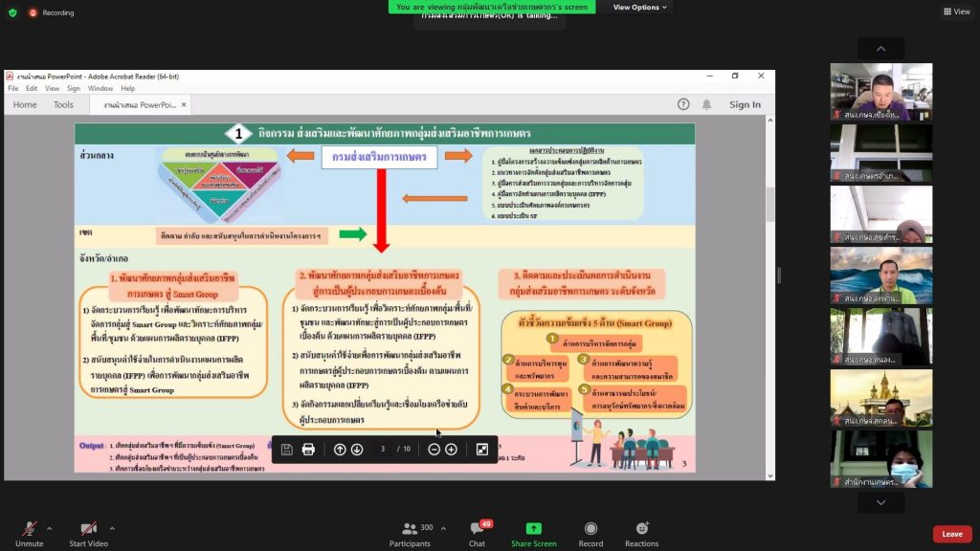Viewport: 980px width, 551px height.
Task: Click Sign In in Acrobat Reader
Action: [x=745, y=105]
